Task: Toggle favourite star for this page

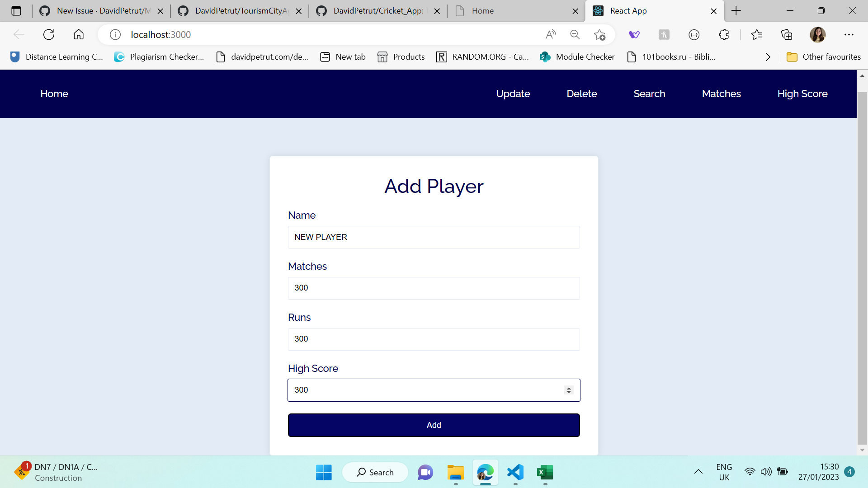Action: click(599, 34)
